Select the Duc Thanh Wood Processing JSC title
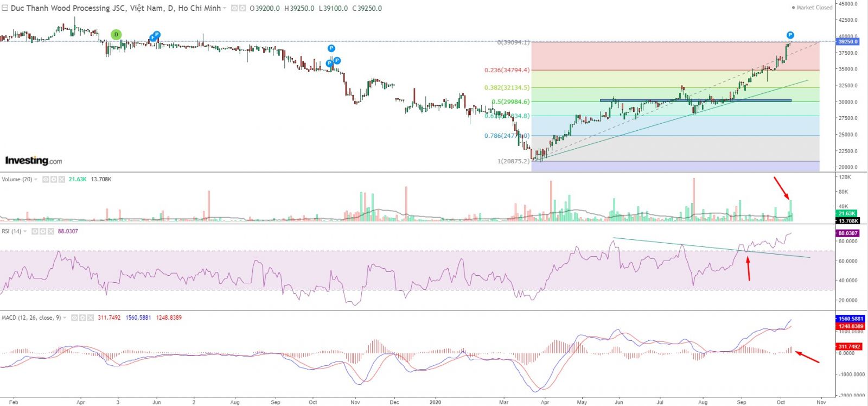The width and height of the screenshot is (868, 406). click(116, 8)
